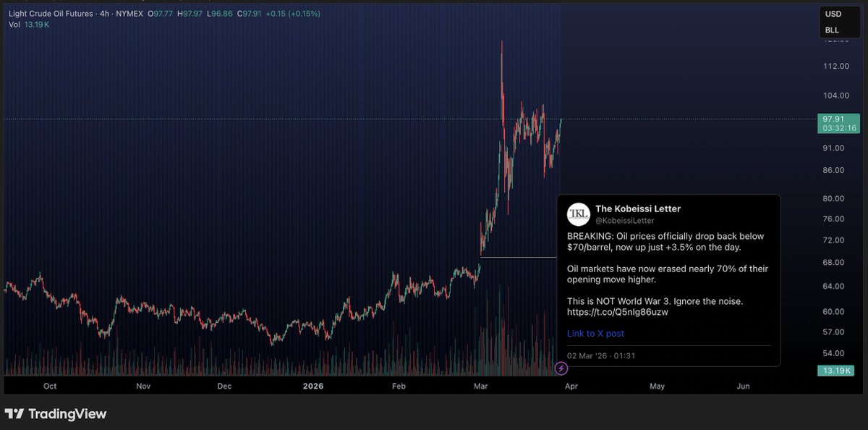Click The Kobeissi Letter TKL avatar
Viewport: 868px width, 430px height.
pyautogui.click(x=579, y=214)
